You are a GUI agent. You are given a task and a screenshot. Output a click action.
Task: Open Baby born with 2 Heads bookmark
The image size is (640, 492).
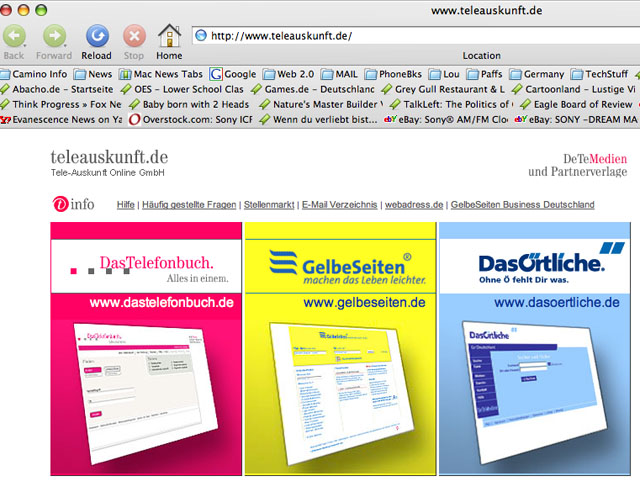(189, 104)
